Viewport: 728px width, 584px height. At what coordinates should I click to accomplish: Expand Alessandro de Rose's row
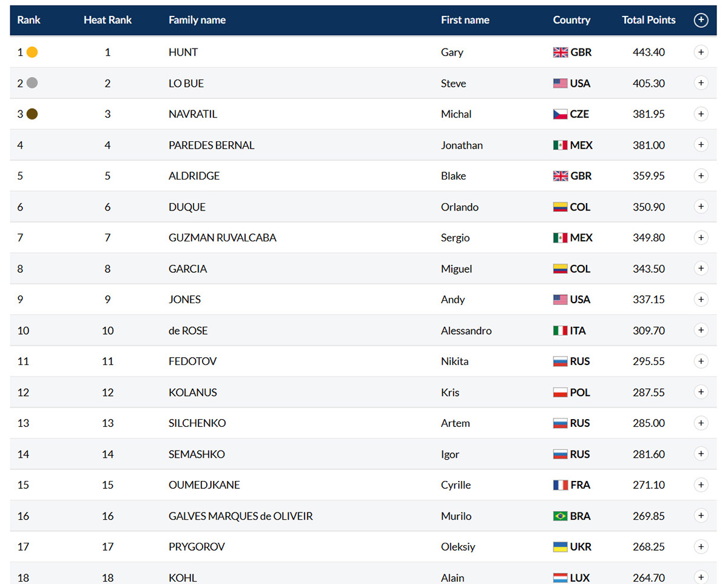(x=701, y=331)
